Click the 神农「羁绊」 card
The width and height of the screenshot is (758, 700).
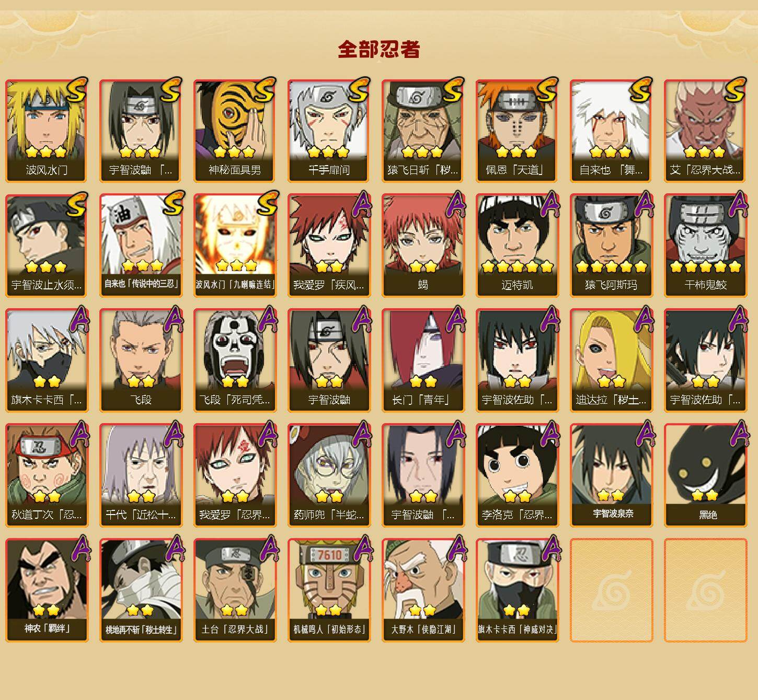[47, 590]
